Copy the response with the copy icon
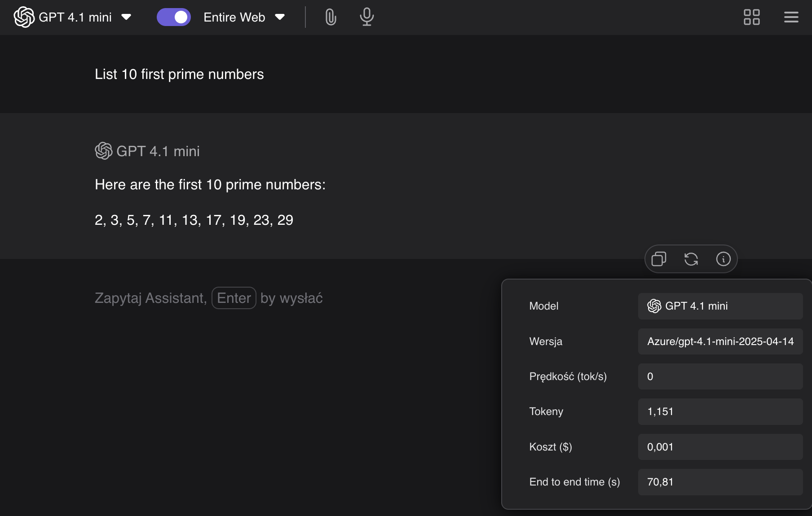 [x=658, y=259]
